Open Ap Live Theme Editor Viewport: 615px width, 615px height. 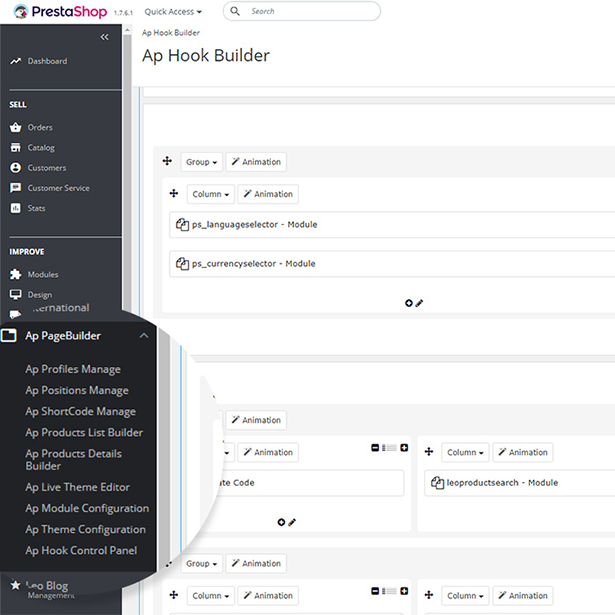(x=77, y=487)
